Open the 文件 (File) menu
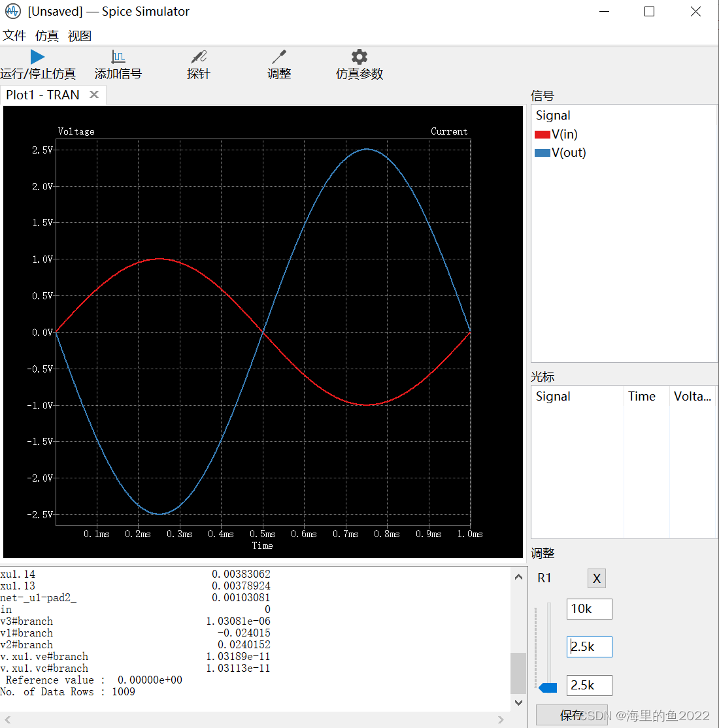The width and height of the screenshot is (719, 728). pos(14,36)
